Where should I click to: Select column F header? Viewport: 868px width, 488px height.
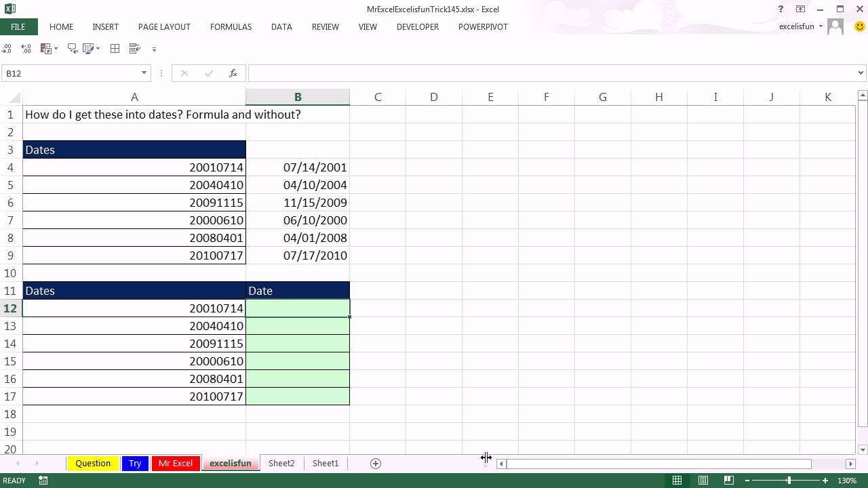coord(546,97)
